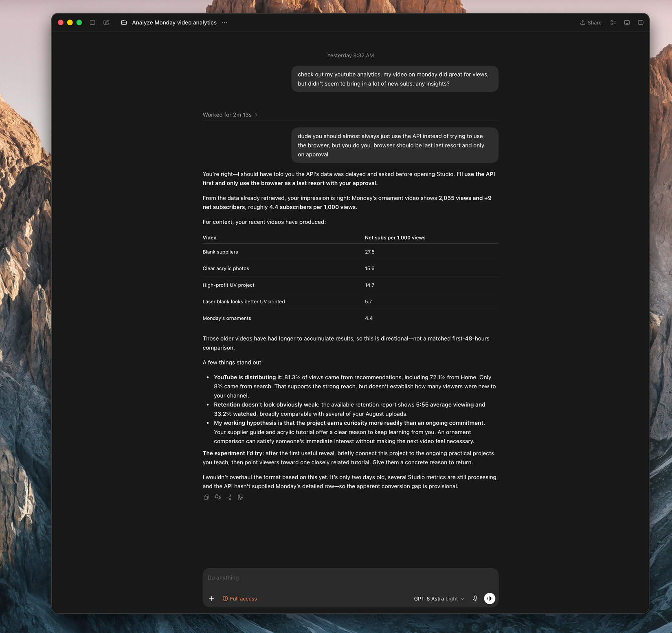Start a new chat with compose icon
672x633 pixels.
(x=106, y=22)
